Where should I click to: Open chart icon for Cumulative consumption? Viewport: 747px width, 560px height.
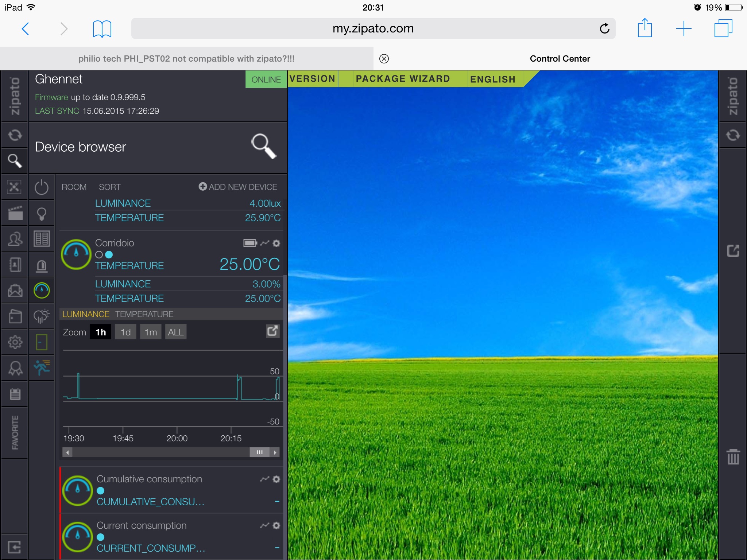264,479
